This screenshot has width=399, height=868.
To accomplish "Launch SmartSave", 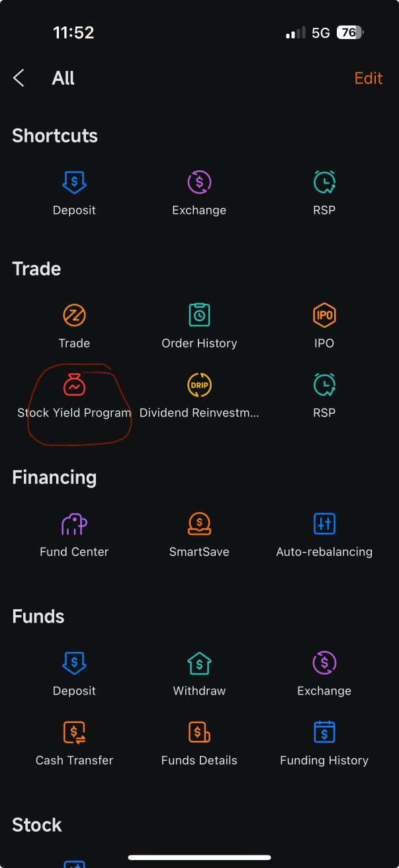I will coord(199,524).
